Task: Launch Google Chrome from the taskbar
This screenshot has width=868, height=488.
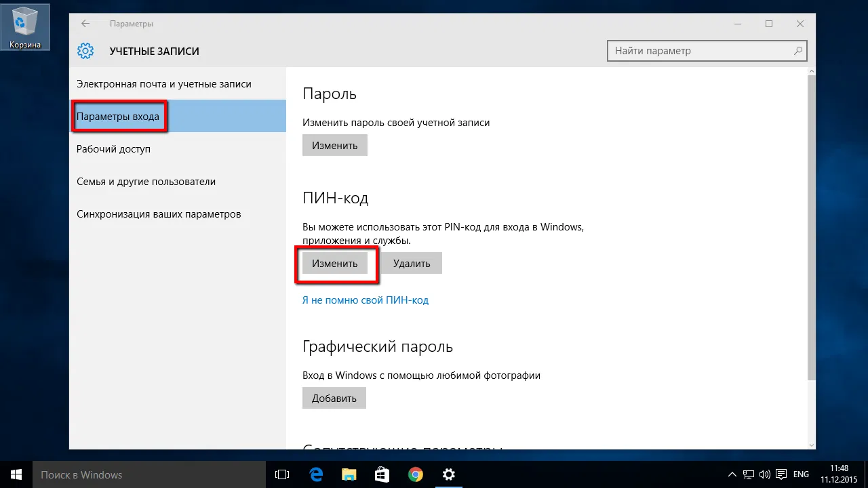Action: click(x=415, y=474)
